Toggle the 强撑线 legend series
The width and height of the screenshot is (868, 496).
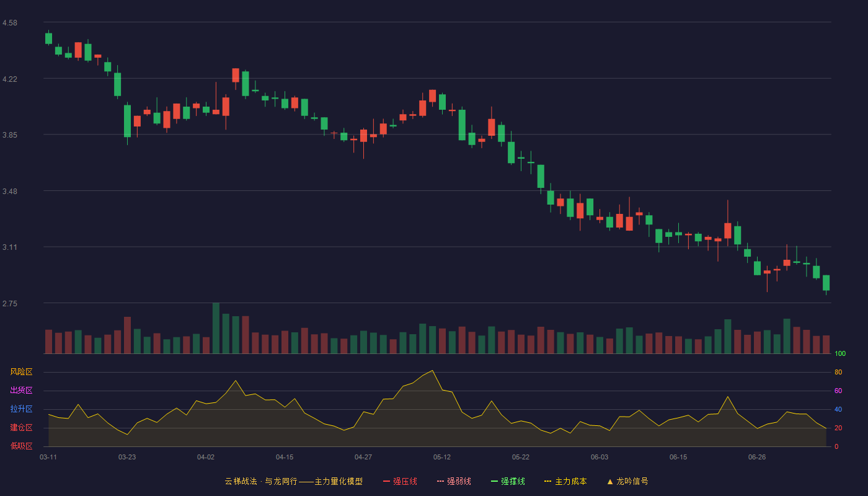[508, 481]
